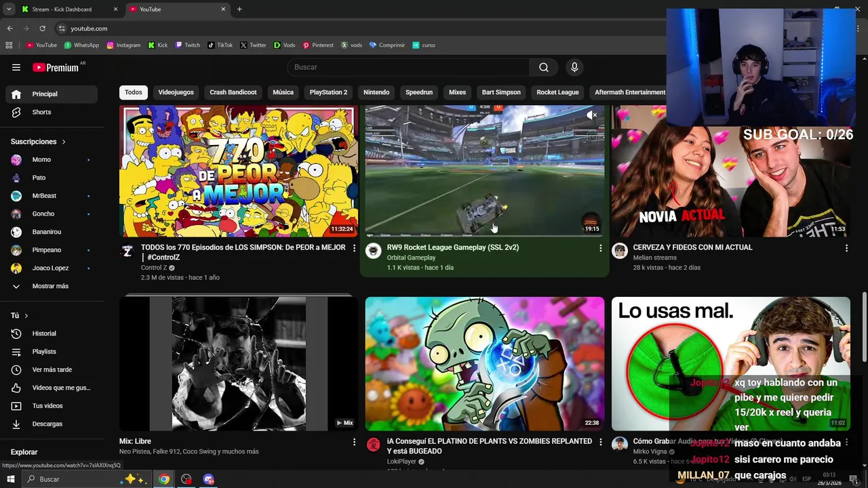Screen dimensions: 868x488
Task: Open a new browser tab
Action: click(239, 9)
